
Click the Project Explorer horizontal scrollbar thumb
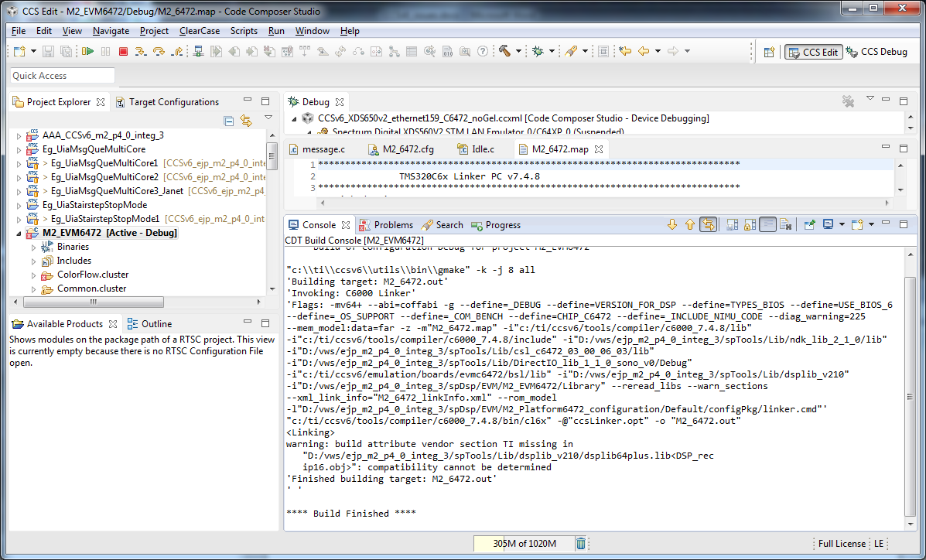(x=94, y=302)
